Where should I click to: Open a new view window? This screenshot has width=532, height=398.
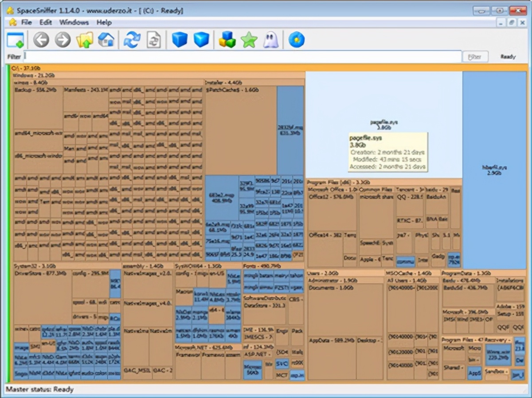pyautogui.click(x=15, y=40)
